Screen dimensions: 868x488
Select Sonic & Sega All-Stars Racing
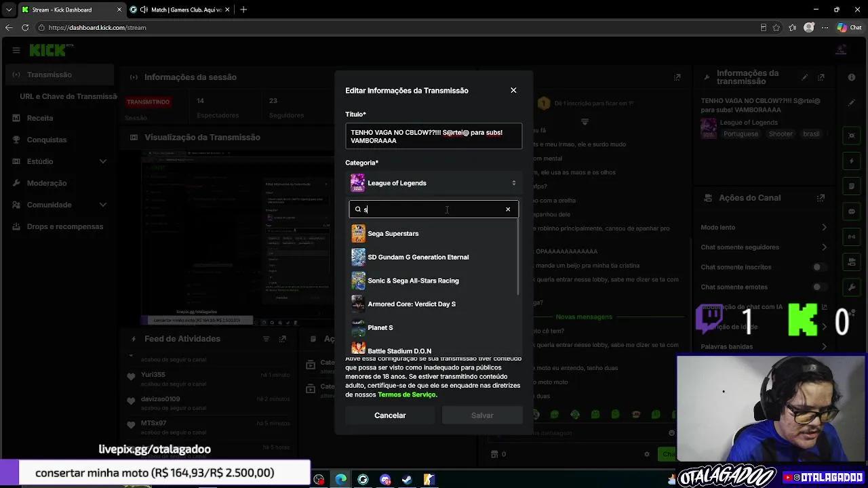[x=433, y=281]
